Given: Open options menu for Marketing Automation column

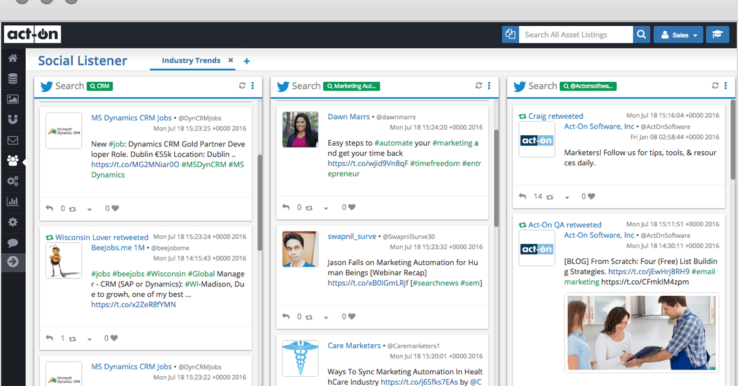Looking at the screenshot, I should pos(489,86).
